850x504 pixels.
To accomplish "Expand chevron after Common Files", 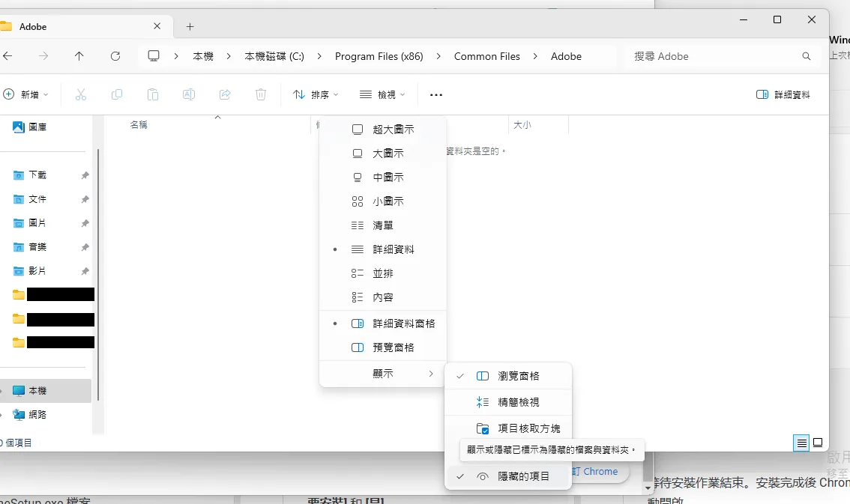I will tap(535, 56).
